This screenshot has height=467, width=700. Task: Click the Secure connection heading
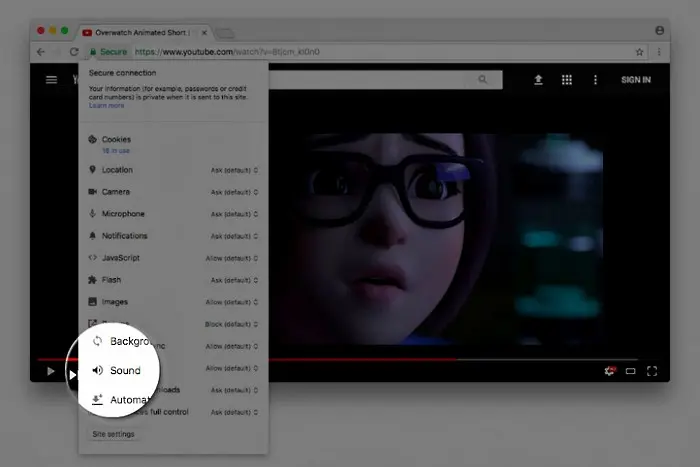(122, 73)
